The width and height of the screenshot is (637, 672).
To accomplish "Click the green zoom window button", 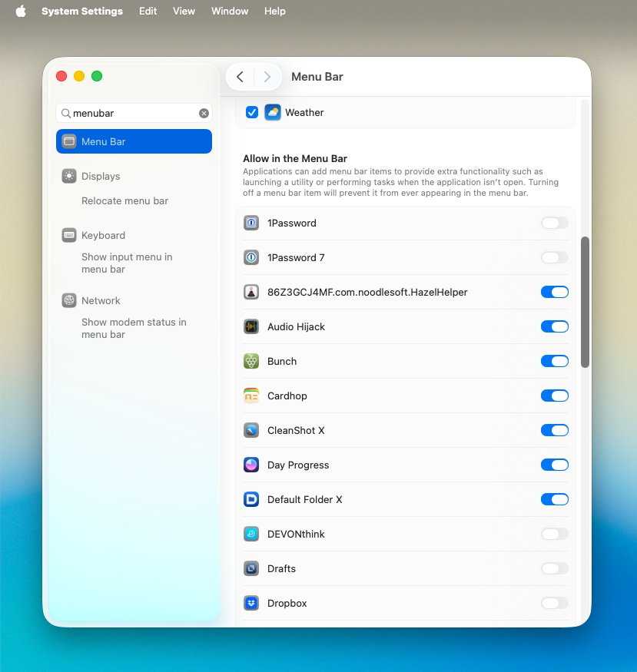I will 97,76.
